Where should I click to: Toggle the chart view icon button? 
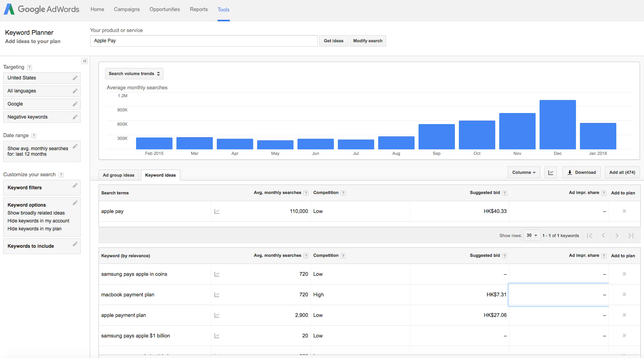click(551, 172)
